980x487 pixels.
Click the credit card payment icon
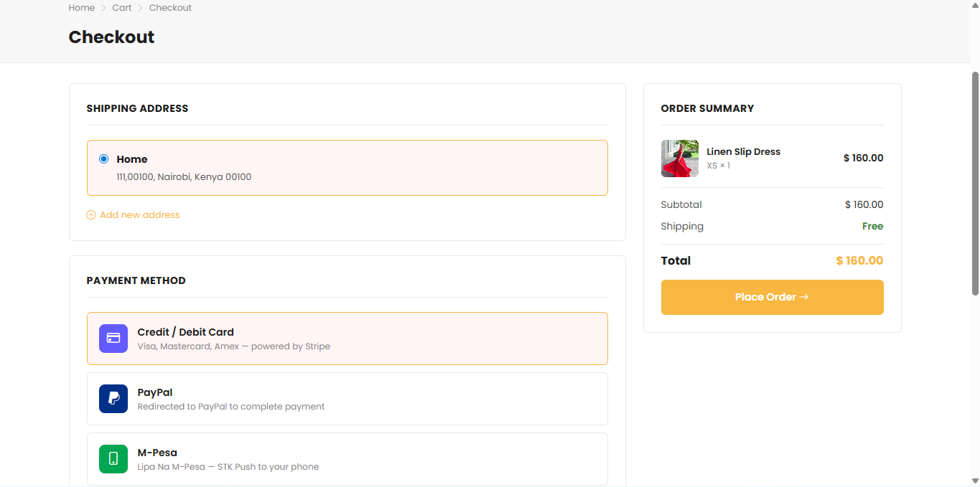tap(113, 339)
